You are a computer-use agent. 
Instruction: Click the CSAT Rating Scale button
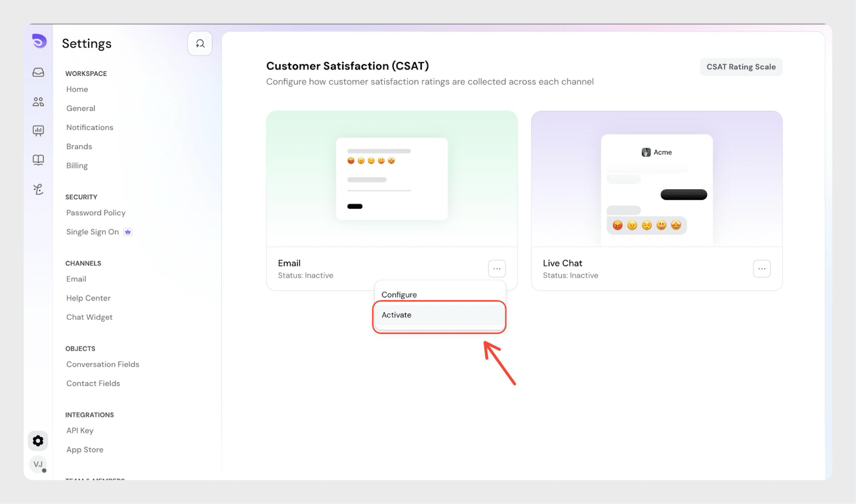[x=740, y=67]
